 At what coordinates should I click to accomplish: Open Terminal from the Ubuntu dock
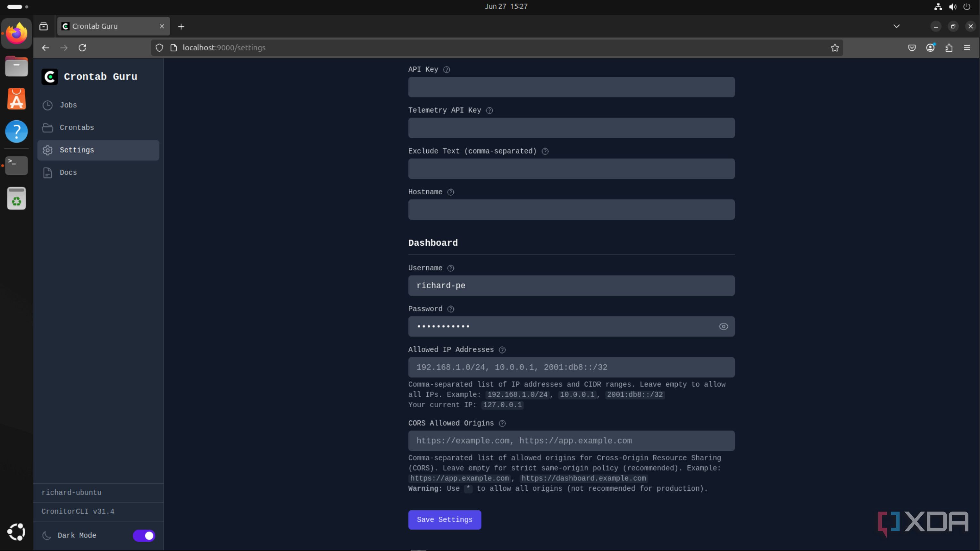pos(16,165)
